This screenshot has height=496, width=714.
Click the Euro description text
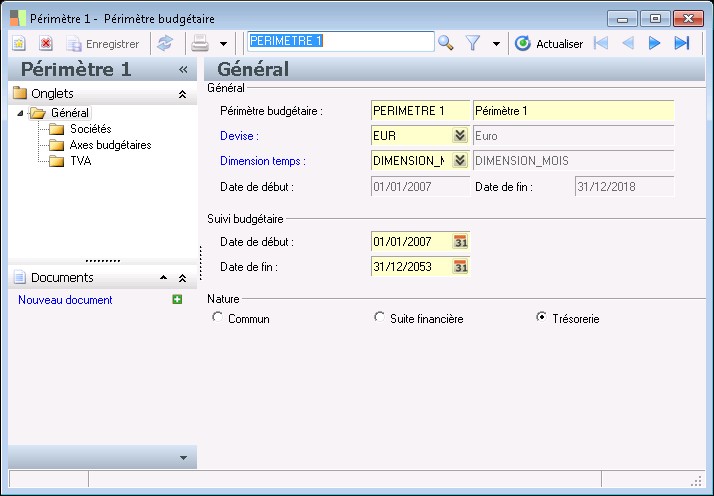(x=486, y=136)
